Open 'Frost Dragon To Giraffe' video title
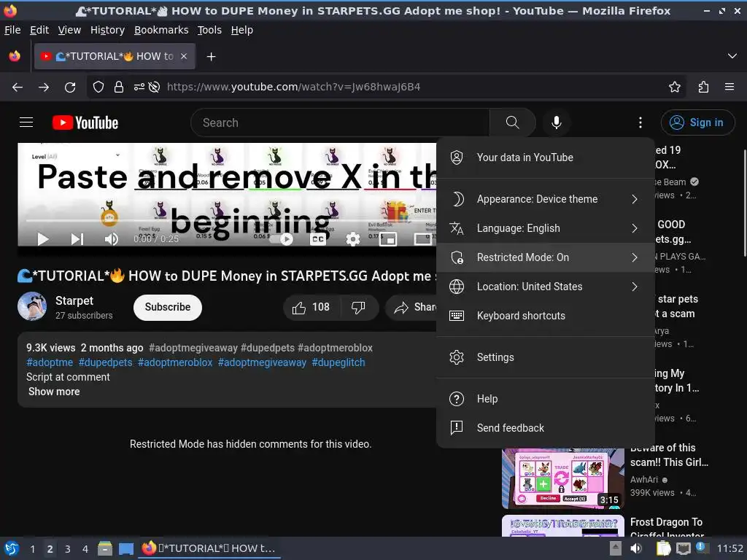The height and width of the screenshot is (560, 747). click(x=667, y=528)
